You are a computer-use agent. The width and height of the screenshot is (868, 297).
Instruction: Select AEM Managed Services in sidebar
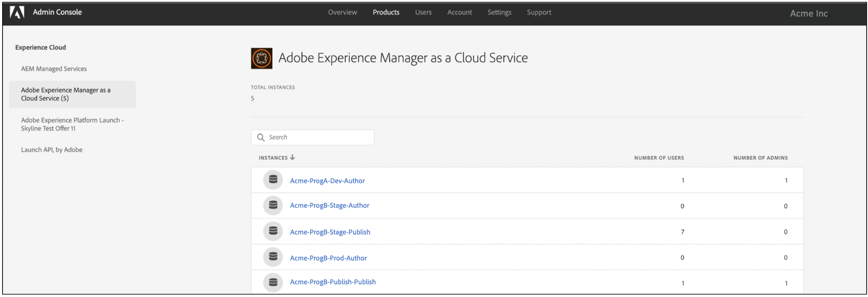(54, 69)
